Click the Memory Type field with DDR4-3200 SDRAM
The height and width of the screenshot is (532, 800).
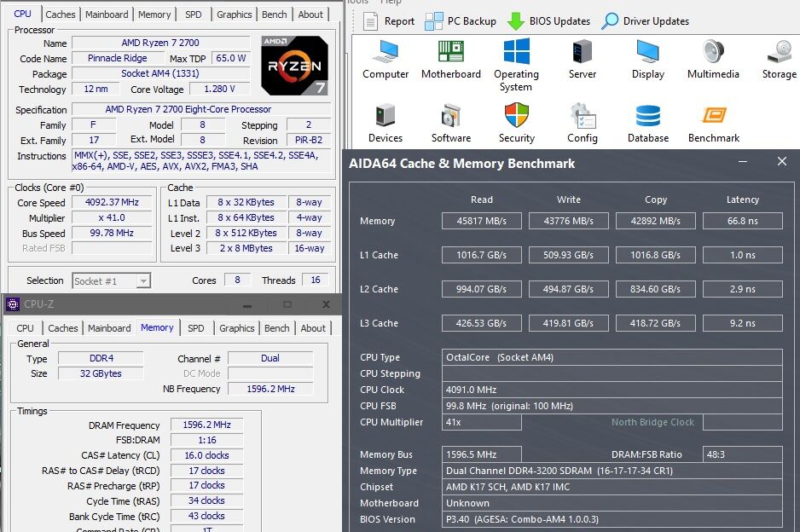tap(612, 471)
